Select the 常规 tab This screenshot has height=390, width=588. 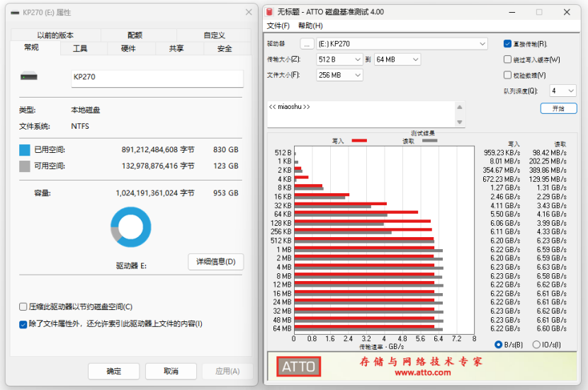point(31,47)
